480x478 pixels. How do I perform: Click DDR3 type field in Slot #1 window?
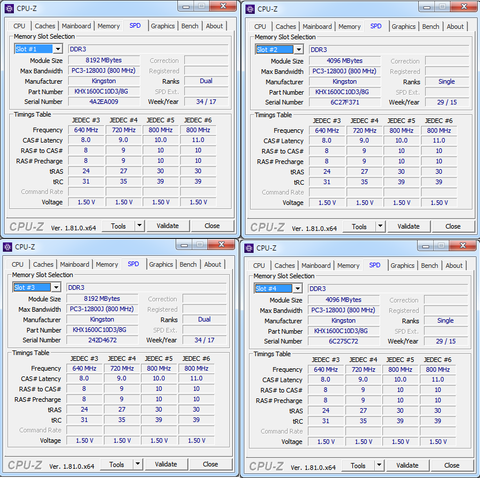click(x=148, y=49)
